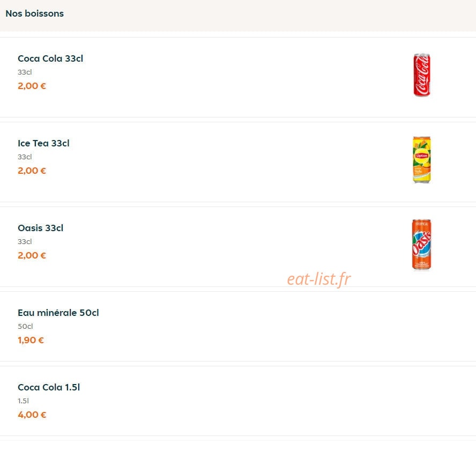Open the Eau minérale 50cl item title

coord(58,313)
